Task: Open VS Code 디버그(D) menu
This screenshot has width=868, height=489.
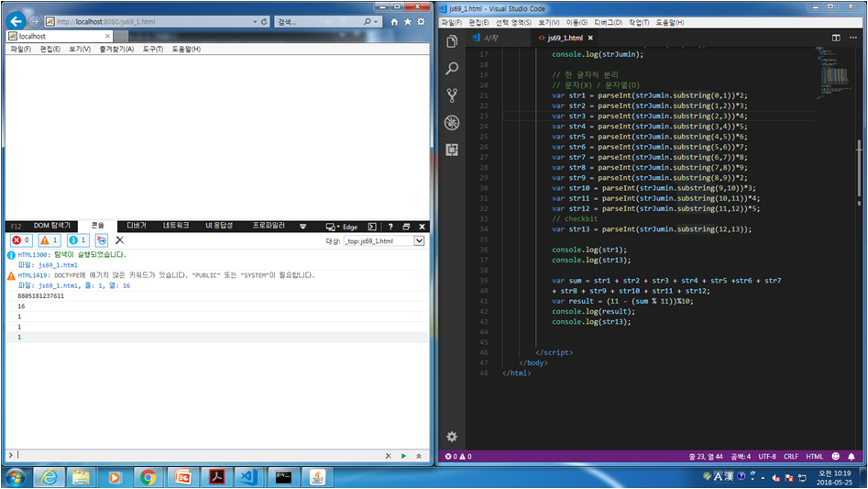Action: coord(608,23)
